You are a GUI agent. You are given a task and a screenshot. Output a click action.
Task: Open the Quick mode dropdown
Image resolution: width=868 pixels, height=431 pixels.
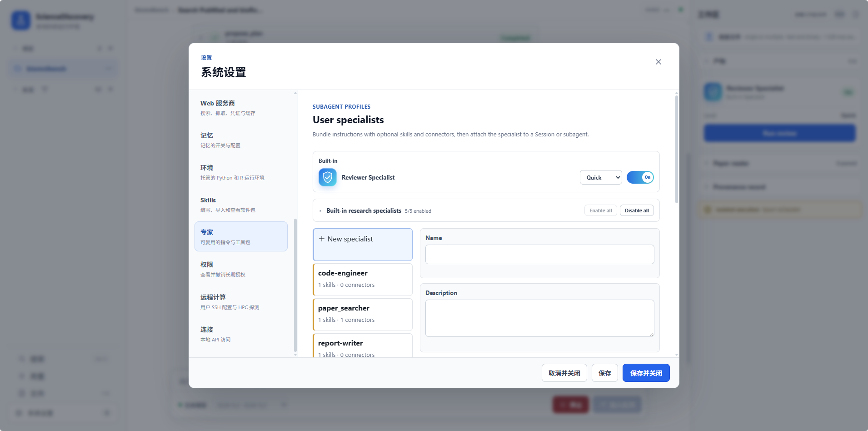(601, 177)
